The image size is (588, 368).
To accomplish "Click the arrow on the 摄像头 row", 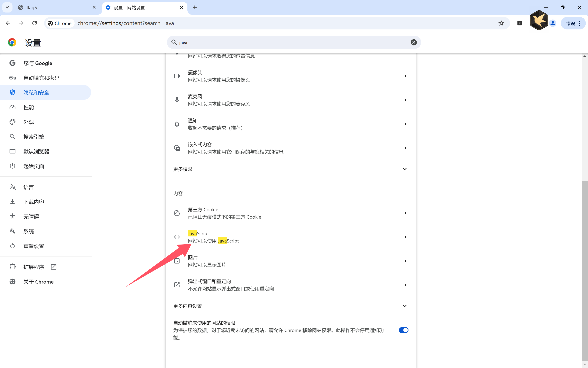I will 406,76.
